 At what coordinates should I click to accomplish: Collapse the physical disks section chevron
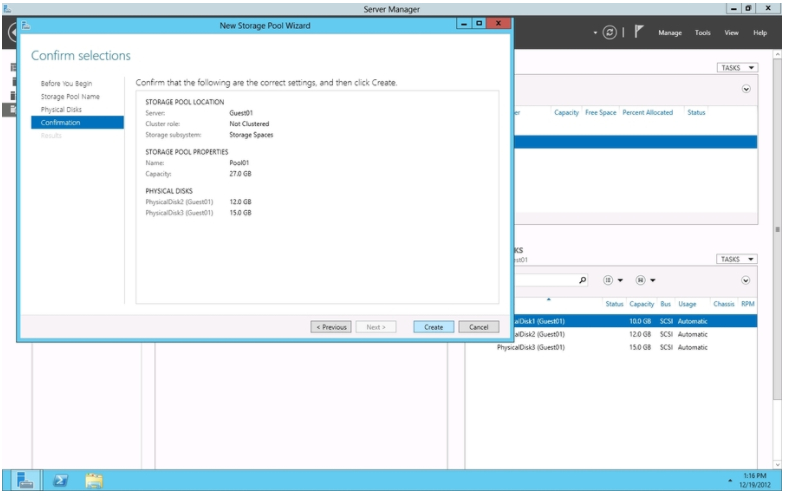[745, 280]
